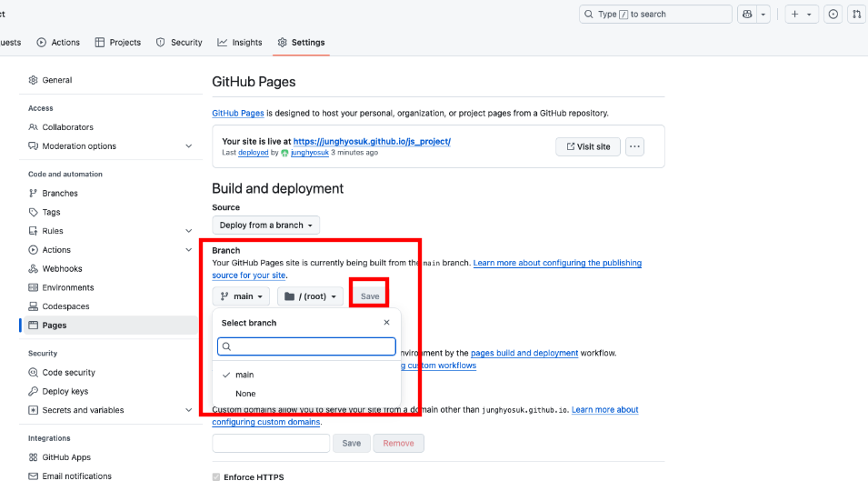Screen dimensions: 868x481
Task: Click the GitHub Apps icon
Action: coord(34,457)
